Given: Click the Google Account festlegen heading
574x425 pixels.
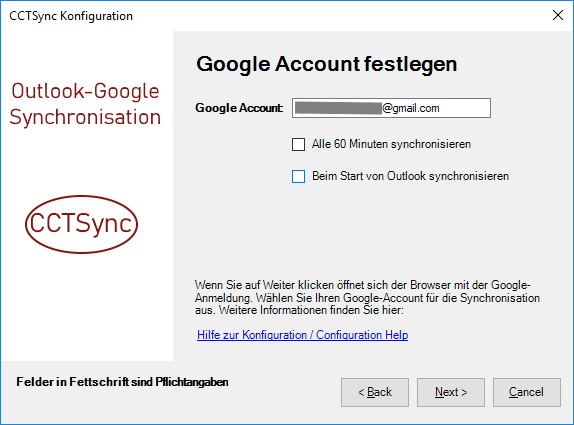Looking at the screenshot, I should point(327,65).
